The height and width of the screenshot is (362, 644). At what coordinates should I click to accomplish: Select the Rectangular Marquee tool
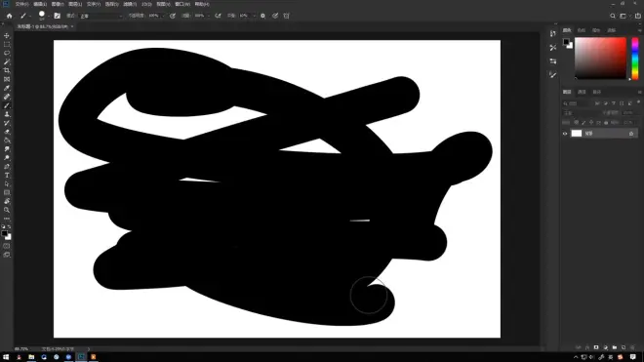coord(7,44)
